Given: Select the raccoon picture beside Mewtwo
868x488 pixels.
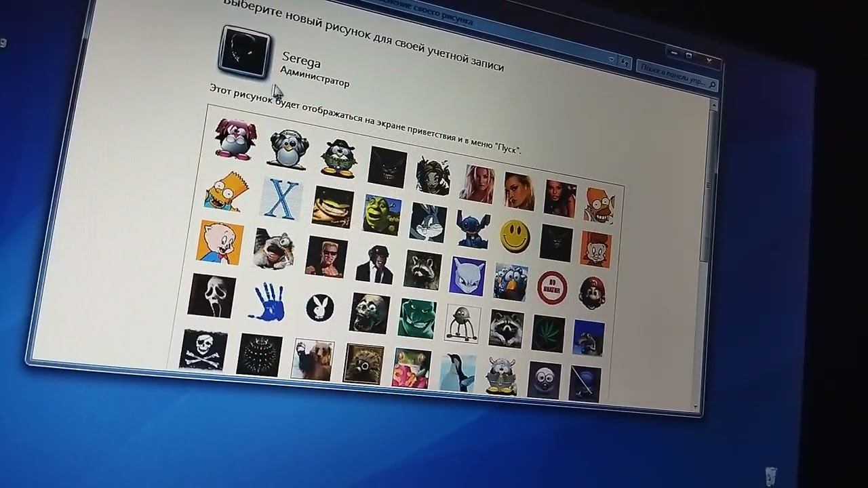Looking at the screenshot, I should (x=422, y=270).
